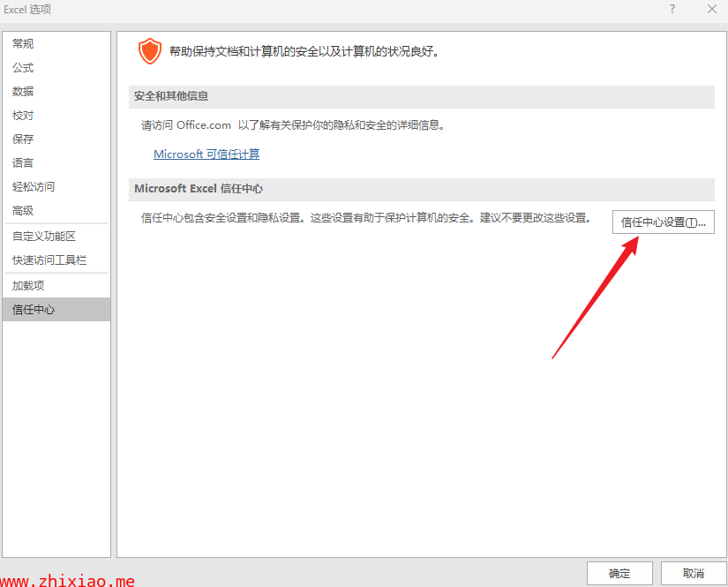Show the 高级 options page

56,210
